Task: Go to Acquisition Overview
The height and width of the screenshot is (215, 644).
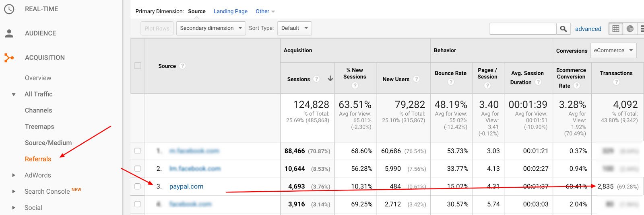Action: pos(38,78)
